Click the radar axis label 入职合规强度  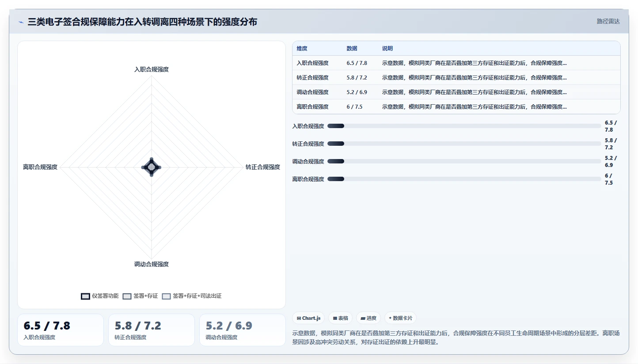(152, 69)
